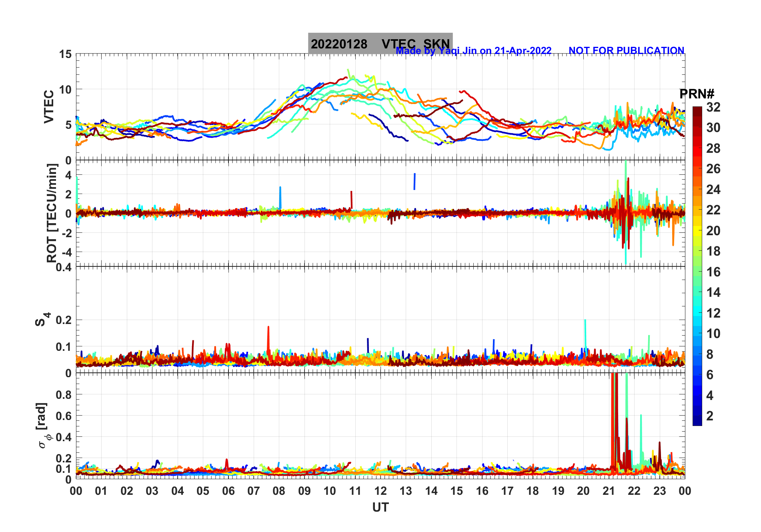The image size is (761, 532).
Task: Click x-axis tick label 03
Action: 152,491
